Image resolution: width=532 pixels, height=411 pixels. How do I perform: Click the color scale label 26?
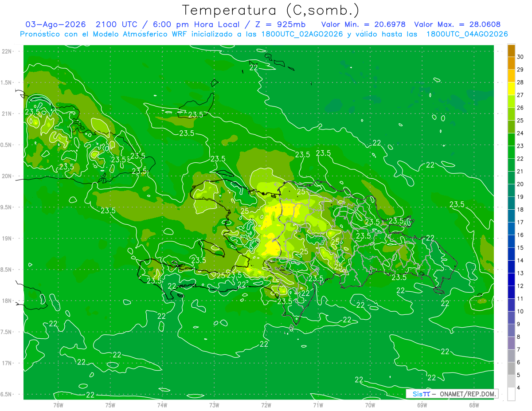(x=520, y=108)
